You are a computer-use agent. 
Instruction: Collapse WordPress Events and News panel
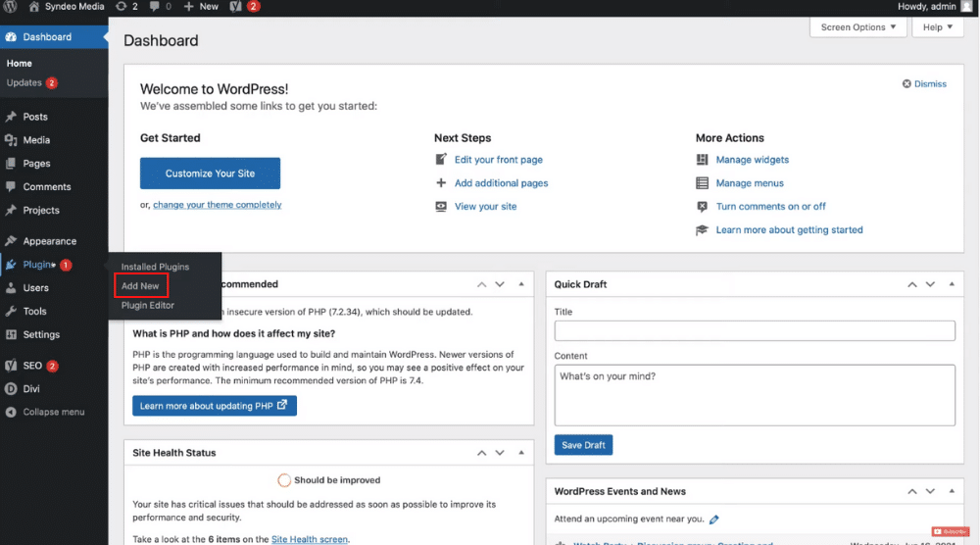tap(952, 491)
